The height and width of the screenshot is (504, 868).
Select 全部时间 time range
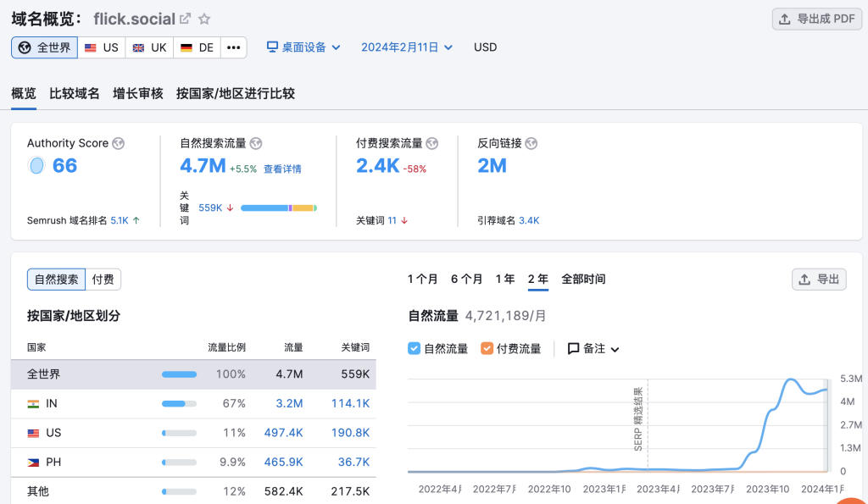583,280
